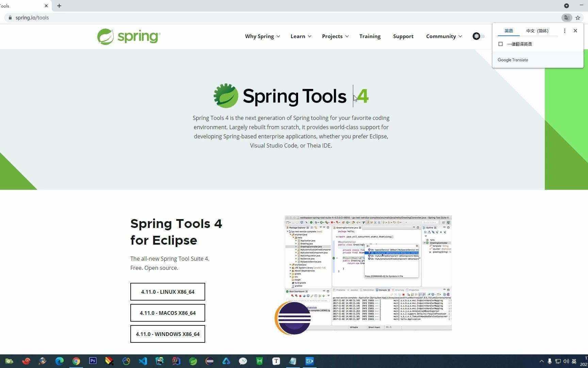Open Microsoft Edge from the taskbar
Image resolution: width=588 pixels, height=368 pixels.
coord(60,361)
